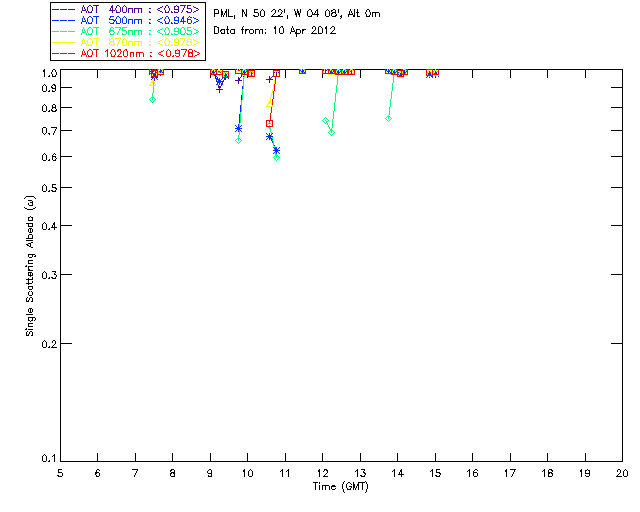This screenshot has width=640, height=512.
Task: Click the 15 tick label on time axis
Action: (x=435, y=473)
